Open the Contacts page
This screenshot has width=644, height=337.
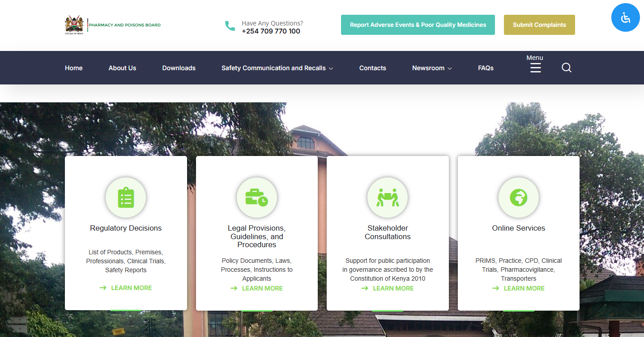pyautogui.click(x=373, y=68)
